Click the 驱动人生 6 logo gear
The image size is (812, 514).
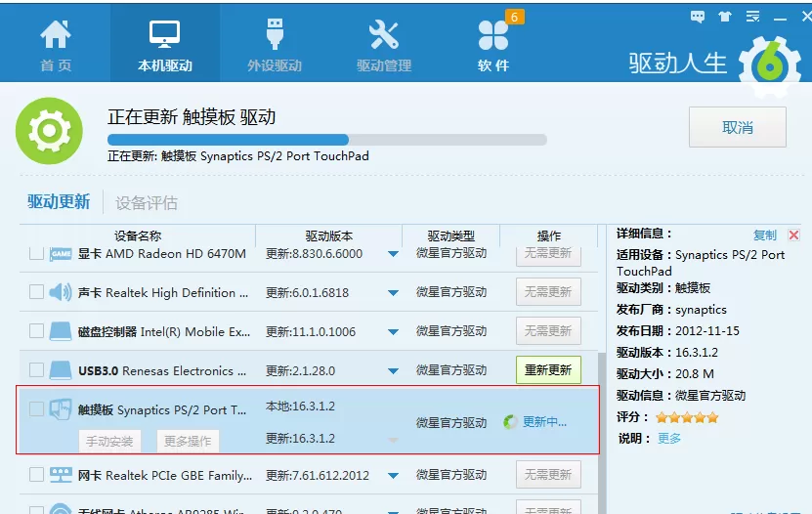tap(770, 66)
